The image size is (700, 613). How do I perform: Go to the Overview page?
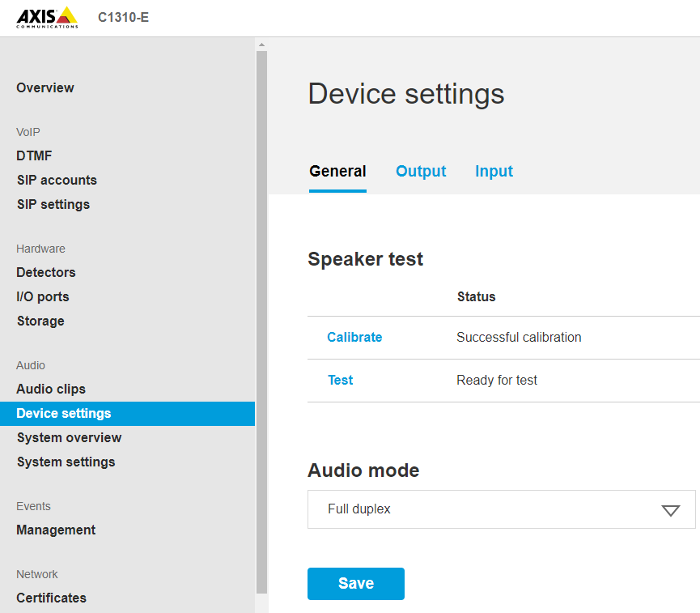click(x=45, y=87)
